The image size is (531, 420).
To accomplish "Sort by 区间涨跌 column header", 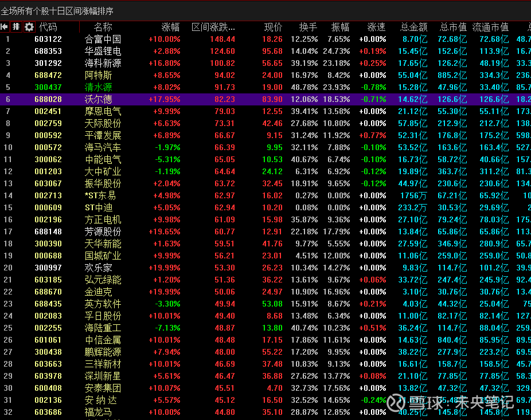I will (213, 27).
